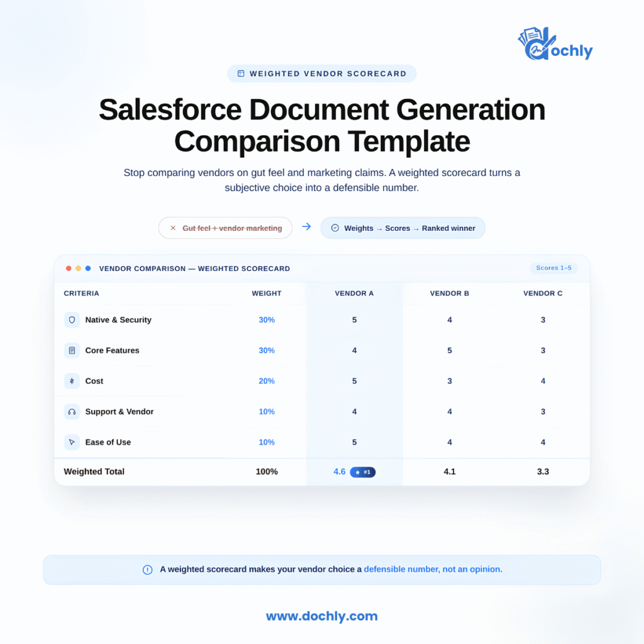Click the 20% weight for Cost

click(267, 381)
